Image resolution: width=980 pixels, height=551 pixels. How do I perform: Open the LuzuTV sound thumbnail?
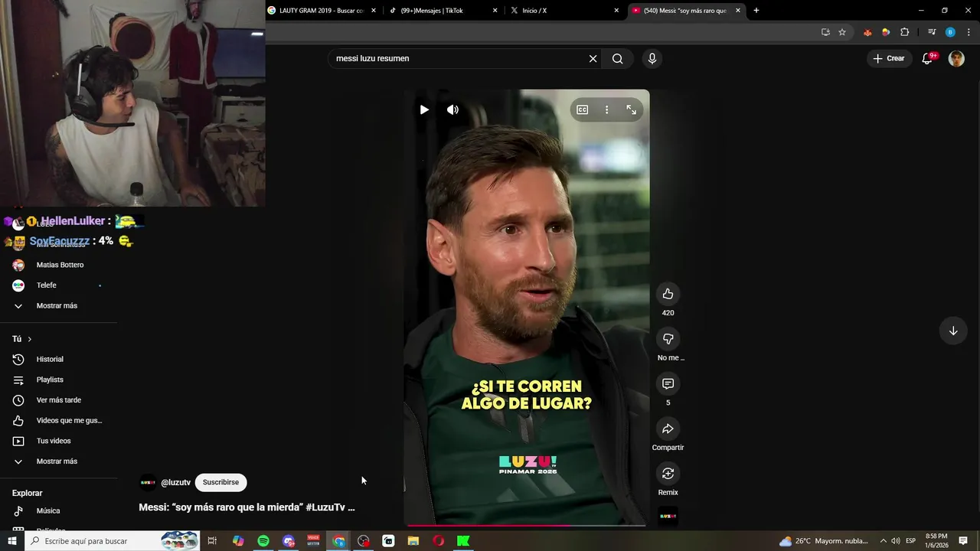668,516
